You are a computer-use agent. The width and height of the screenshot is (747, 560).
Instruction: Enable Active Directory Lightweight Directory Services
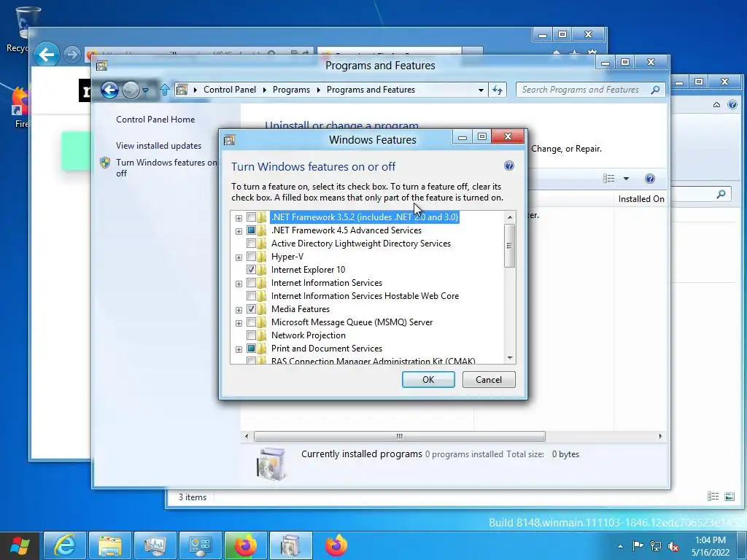pos(251,244)
